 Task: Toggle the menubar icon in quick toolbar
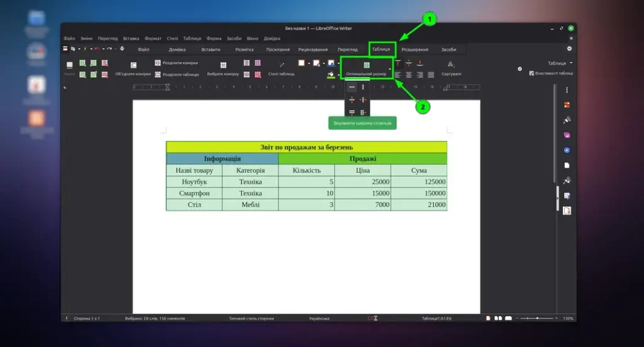(65, 48)
